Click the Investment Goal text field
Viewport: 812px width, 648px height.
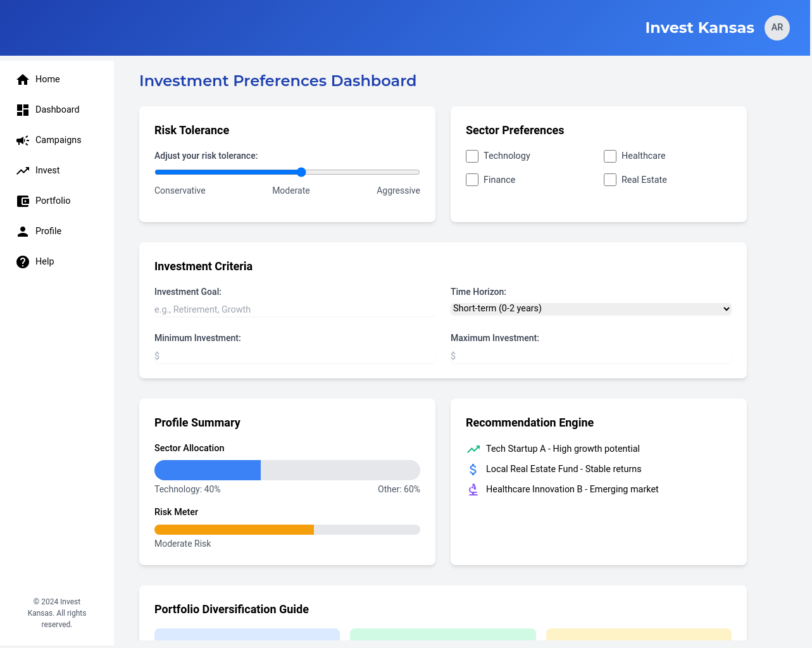click(294, 309)
